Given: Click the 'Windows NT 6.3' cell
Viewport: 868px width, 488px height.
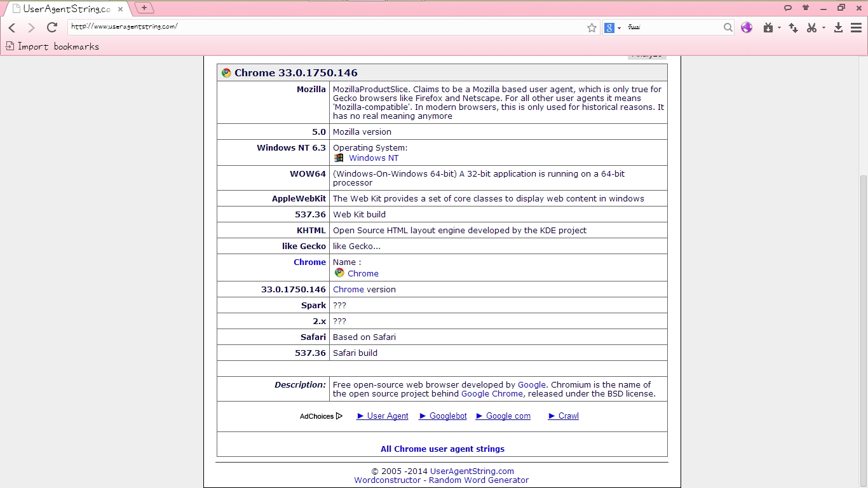Looking at the screenshot, I should tap(273, 152).
